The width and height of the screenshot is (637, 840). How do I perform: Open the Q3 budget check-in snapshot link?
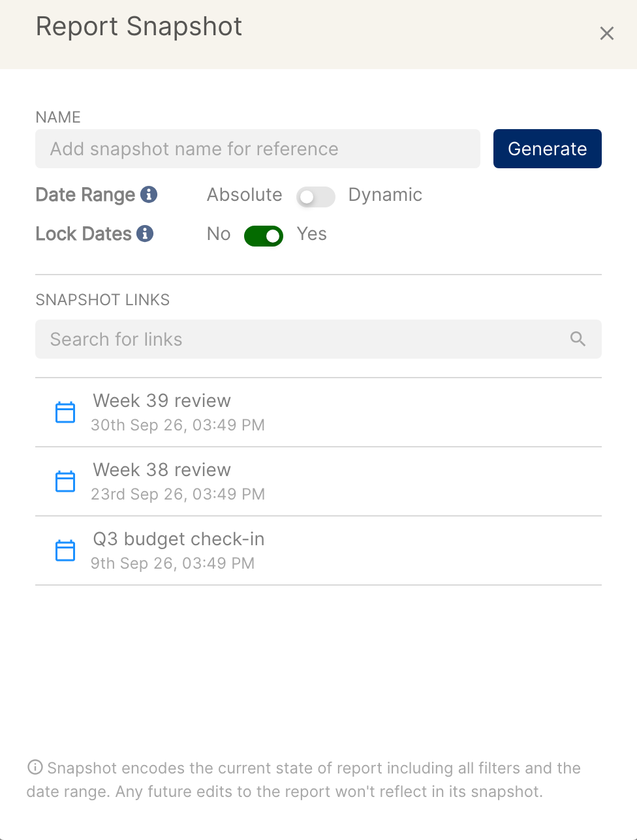(318, 550)
